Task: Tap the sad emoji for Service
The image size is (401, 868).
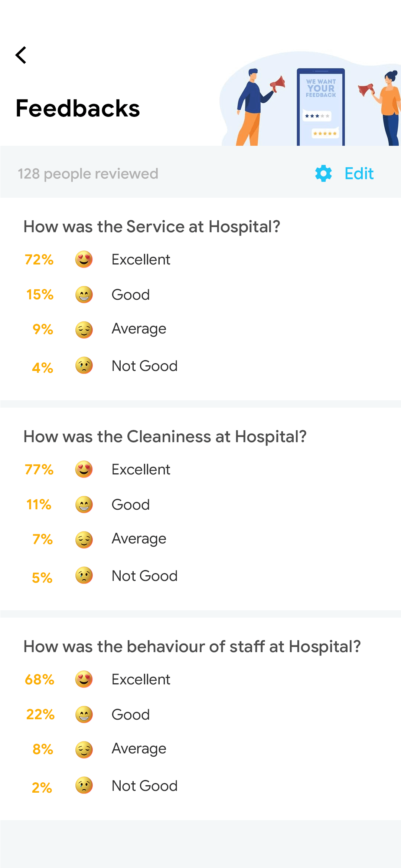Action: coord(84,366)
